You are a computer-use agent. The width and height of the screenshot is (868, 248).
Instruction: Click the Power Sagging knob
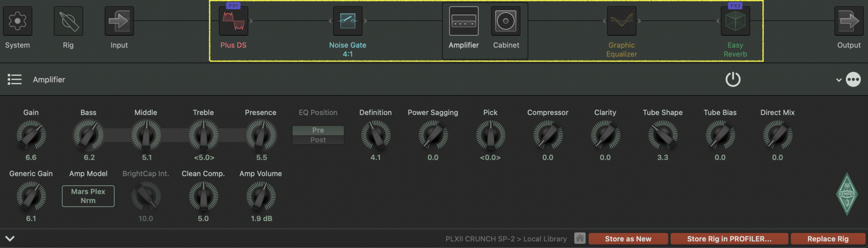(x=433, y=135)
